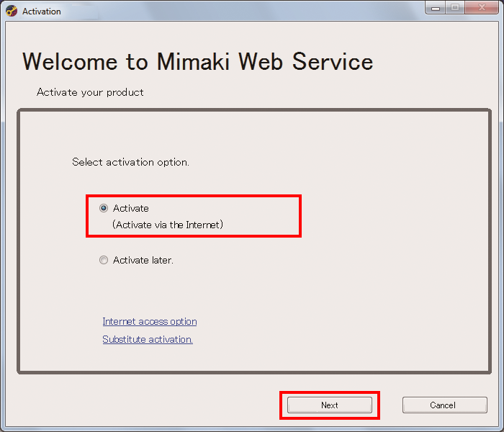
Task: Close the Activation window
Action: click(x=481, y=8)
